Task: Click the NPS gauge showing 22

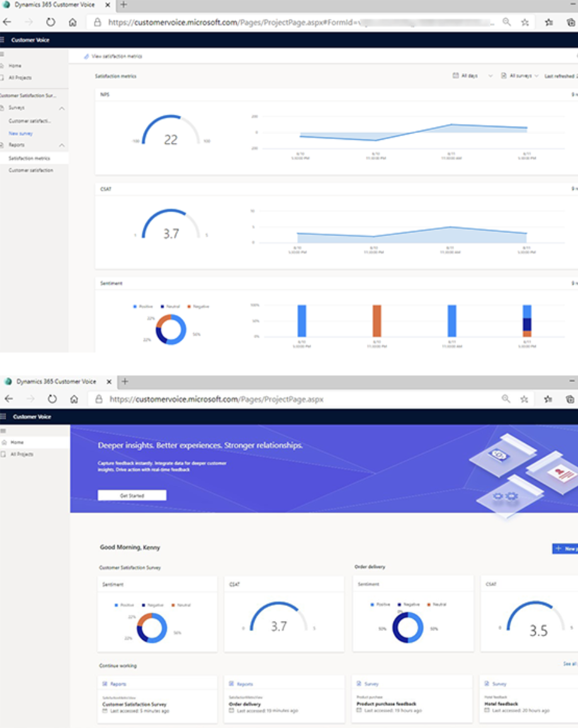Action: (171, 130)
